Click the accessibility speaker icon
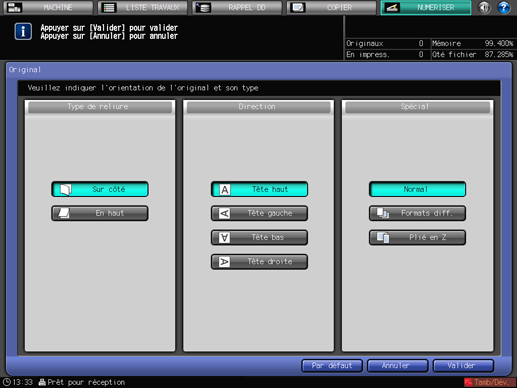 click(484, 7)
